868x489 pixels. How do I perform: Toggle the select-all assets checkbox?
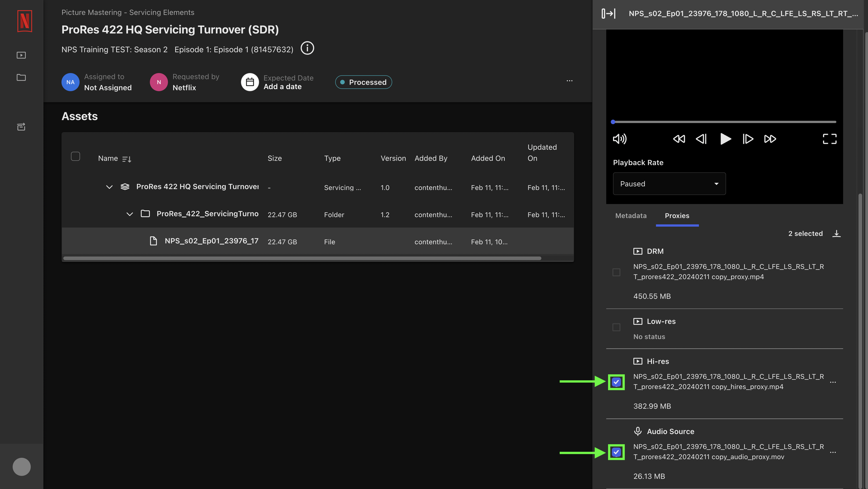pyautogui.click(x=75, y=156)
